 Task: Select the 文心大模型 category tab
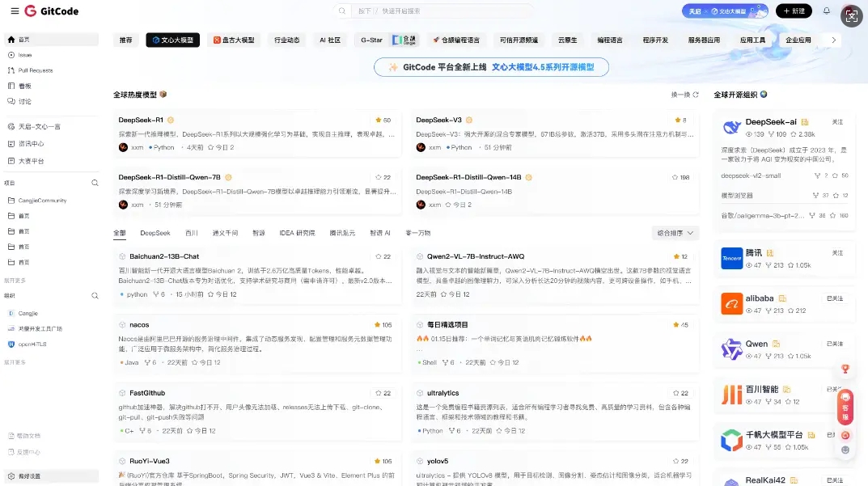(173, 40)
